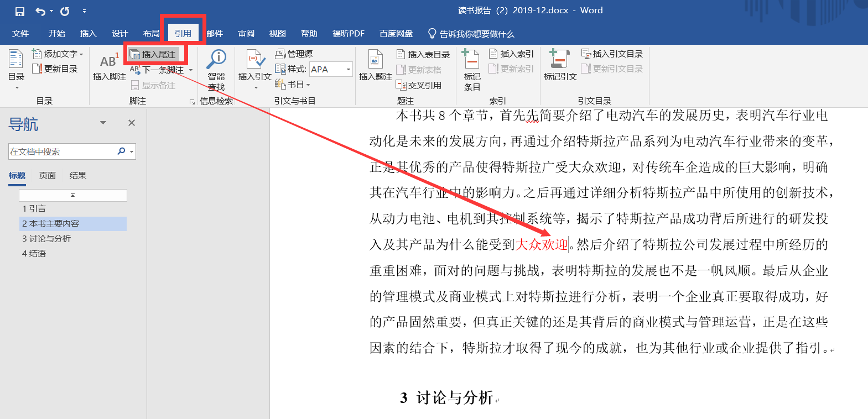Switch to the 审阅 ribbon tab
Viewport: 868px width, 419px height.
[x=246, y=34]
